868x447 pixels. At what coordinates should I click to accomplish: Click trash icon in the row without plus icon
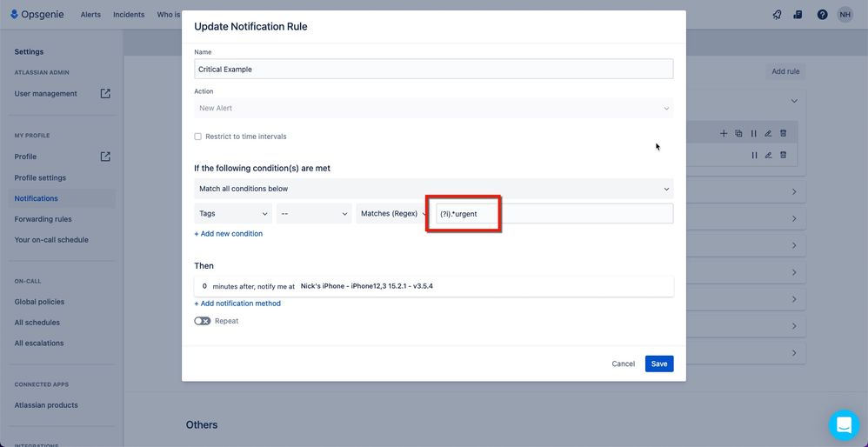pos(783,155)
